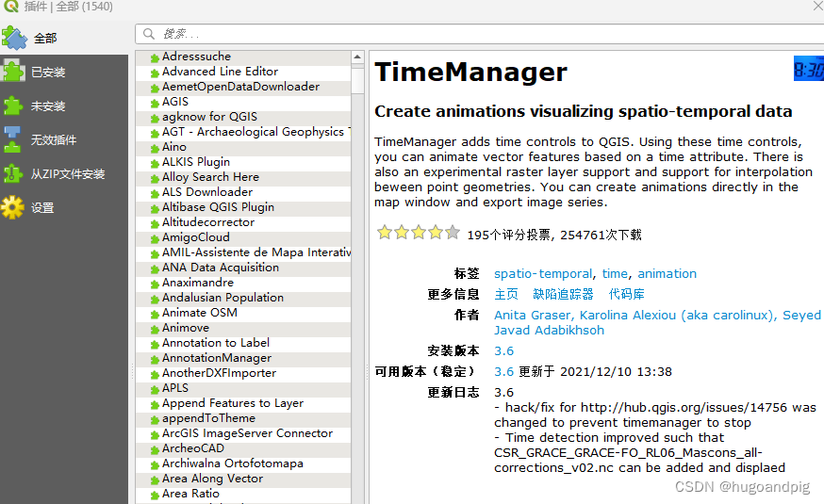Click the author link Anita Graser
This screenshot has height=504, width=824.
[532, 315]
